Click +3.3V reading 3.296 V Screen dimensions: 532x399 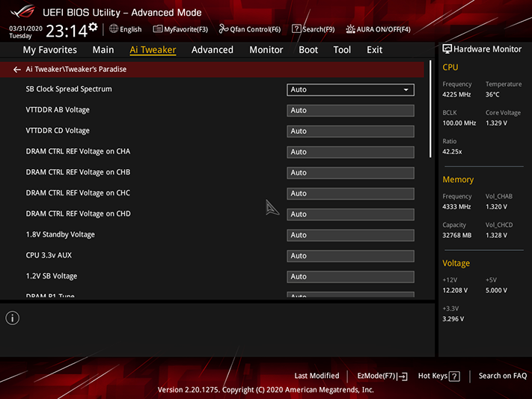point(453,319)
